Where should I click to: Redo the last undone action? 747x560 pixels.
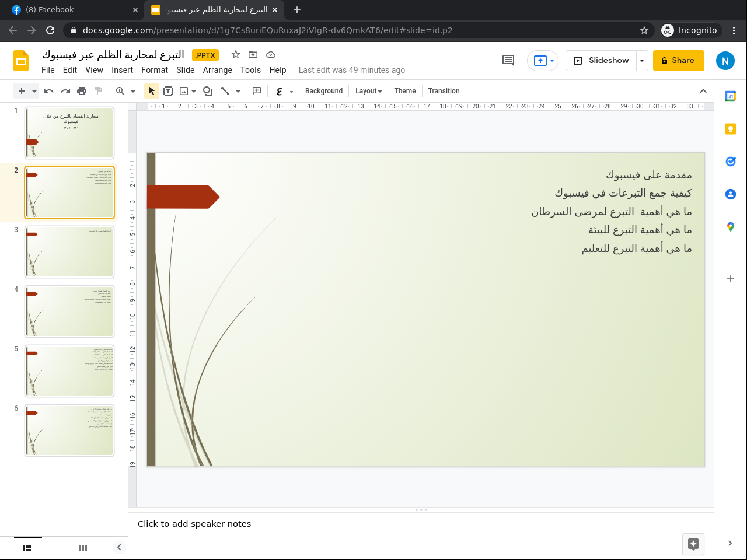click(x=65, y=91)
